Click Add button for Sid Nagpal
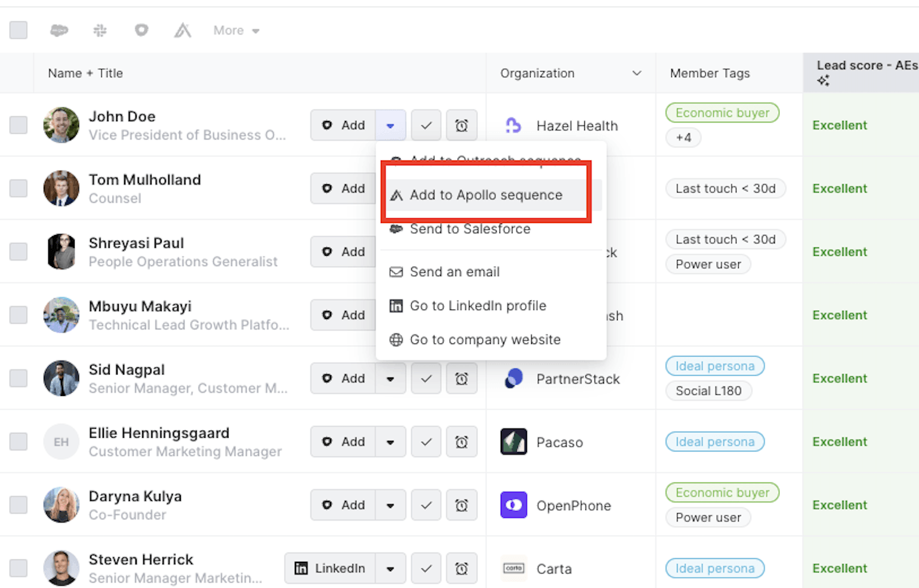Screen dimensions: 919x588 [x=343, y=379]
